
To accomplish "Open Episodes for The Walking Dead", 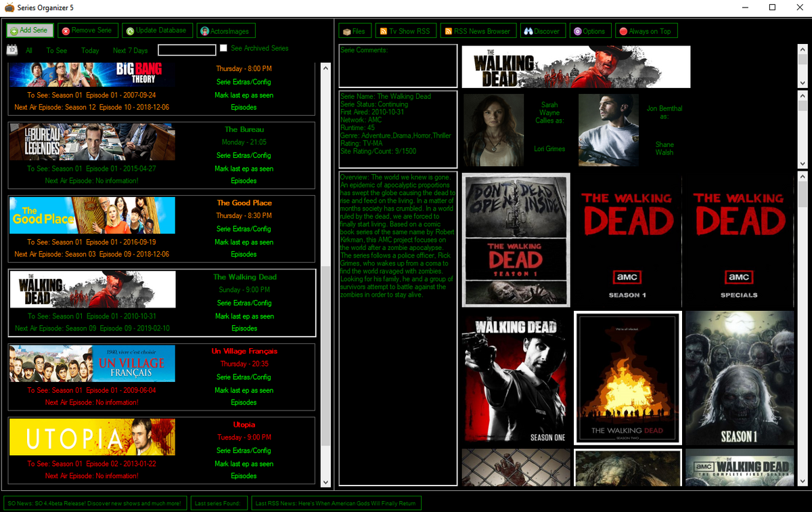I will [x=244, y=328].
